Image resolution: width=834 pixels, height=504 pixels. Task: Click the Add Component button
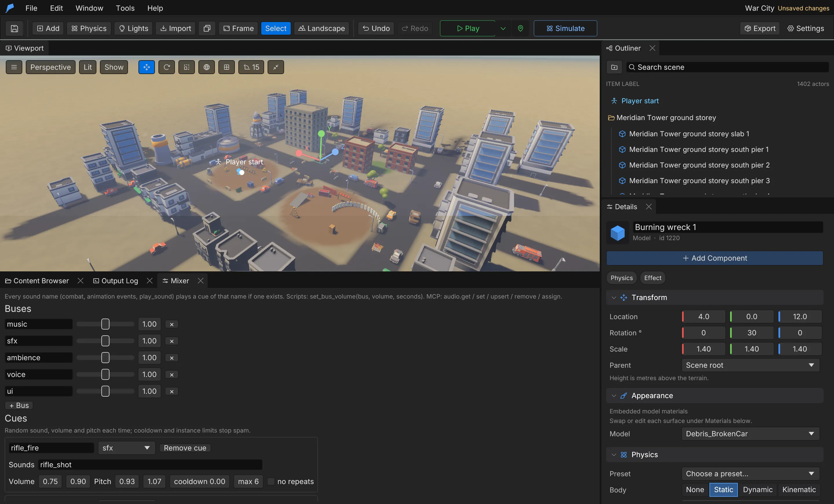pos(714,258)
